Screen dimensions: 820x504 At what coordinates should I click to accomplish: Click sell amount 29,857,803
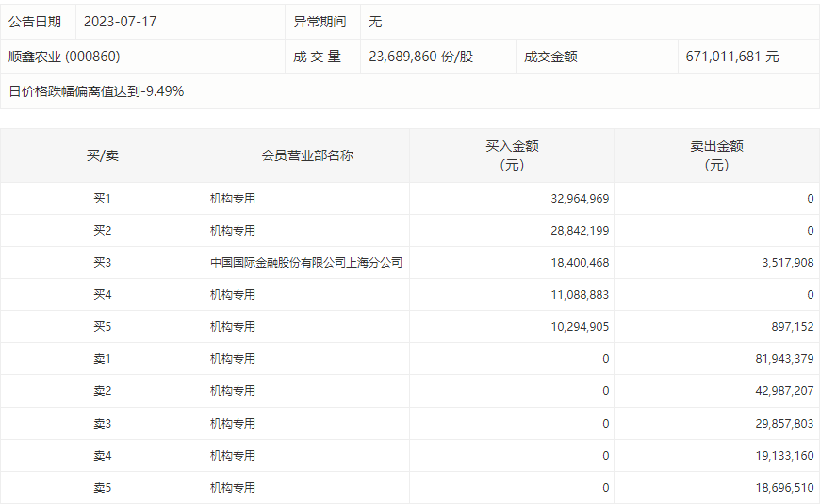[x=784, y=424]
